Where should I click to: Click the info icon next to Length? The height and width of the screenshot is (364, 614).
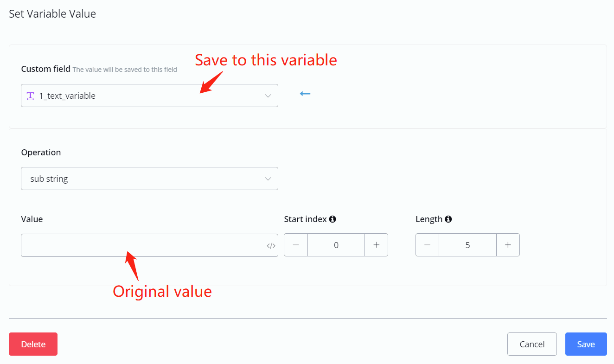pos(448,219)
